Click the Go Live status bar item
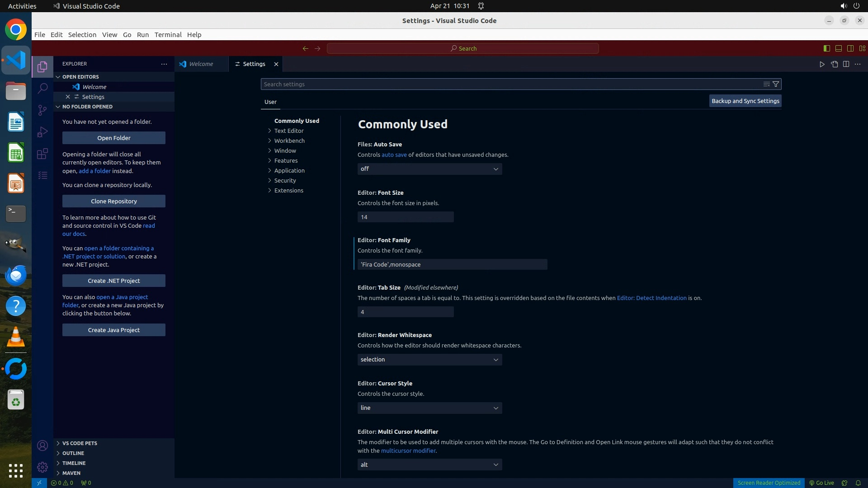 (x=821, y=483)
